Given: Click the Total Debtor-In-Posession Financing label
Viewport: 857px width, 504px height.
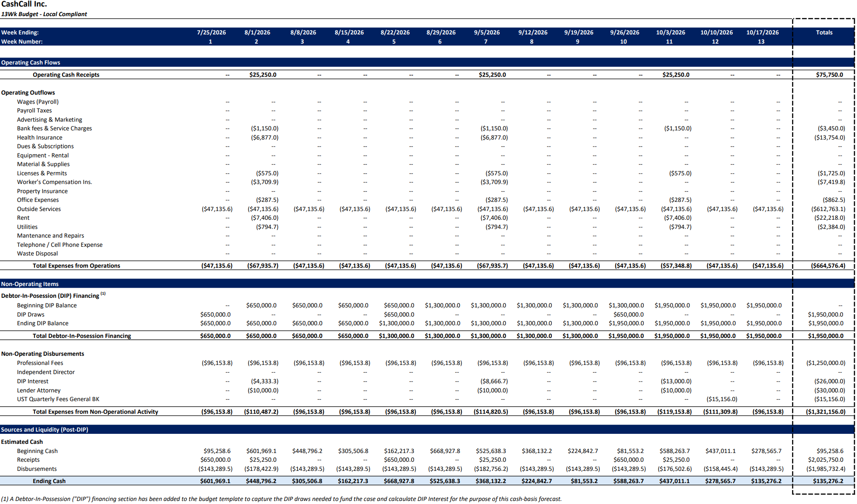Looking at the screenshot, I should click(x=82, y=336).
